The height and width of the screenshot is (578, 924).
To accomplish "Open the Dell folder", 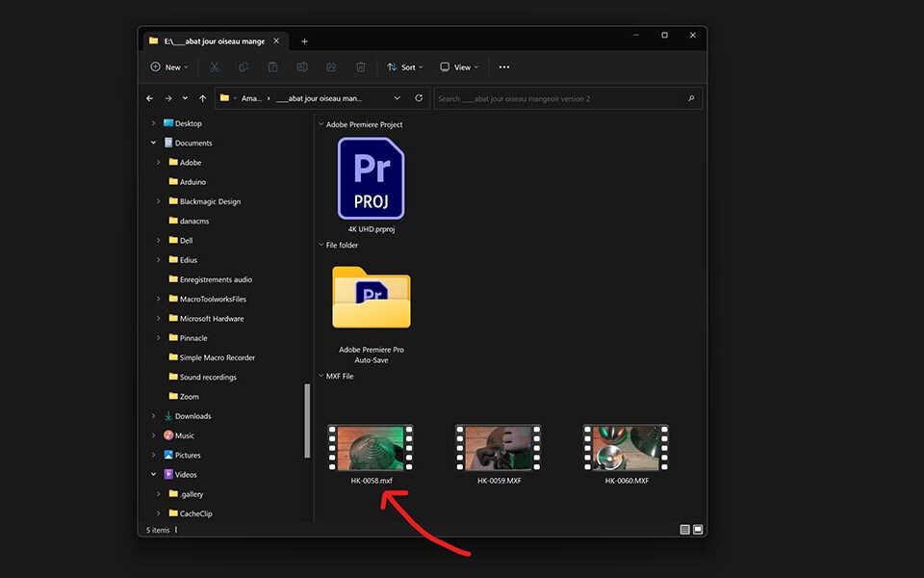I will click(x=186, y=240).
